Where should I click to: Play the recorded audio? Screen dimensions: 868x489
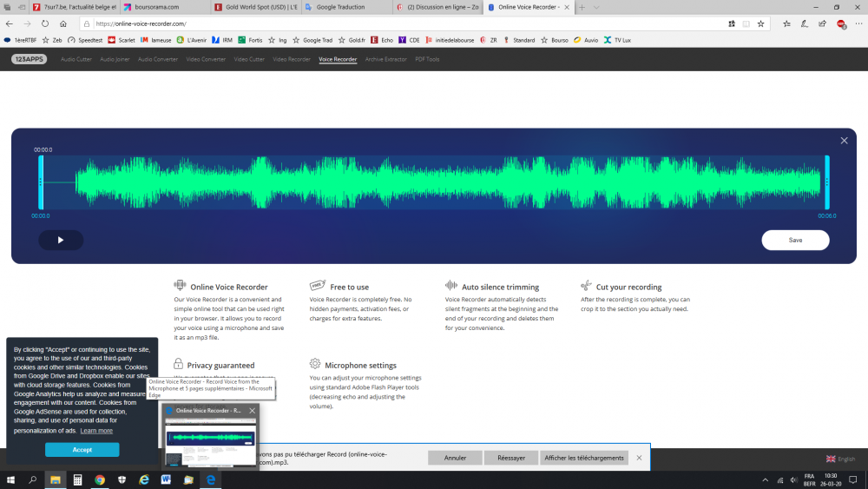(61, 240)
